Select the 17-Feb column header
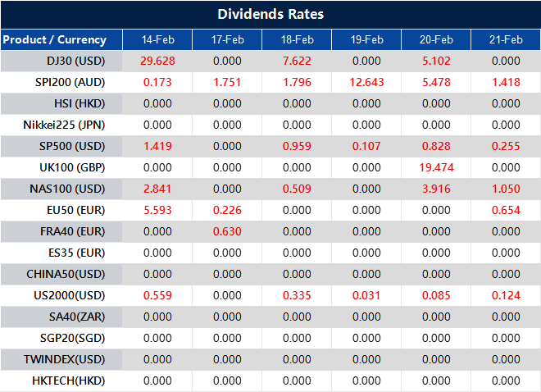The image size is (541, 392). 227,39
